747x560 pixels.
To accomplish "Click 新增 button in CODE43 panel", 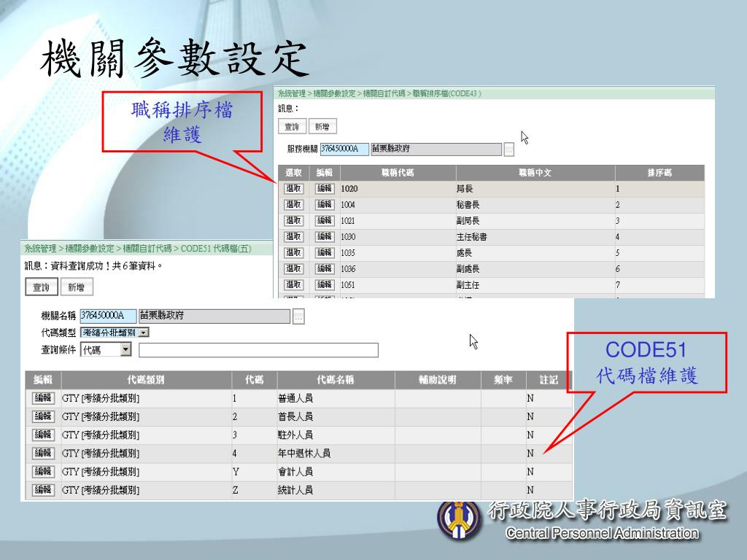I will tap(322, 127).
